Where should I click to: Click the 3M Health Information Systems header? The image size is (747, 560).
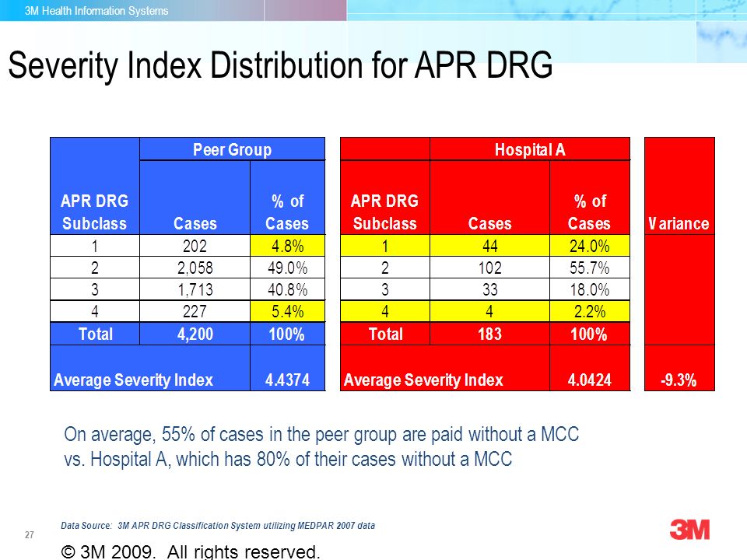pyautogui.click(x=96, y=10)
